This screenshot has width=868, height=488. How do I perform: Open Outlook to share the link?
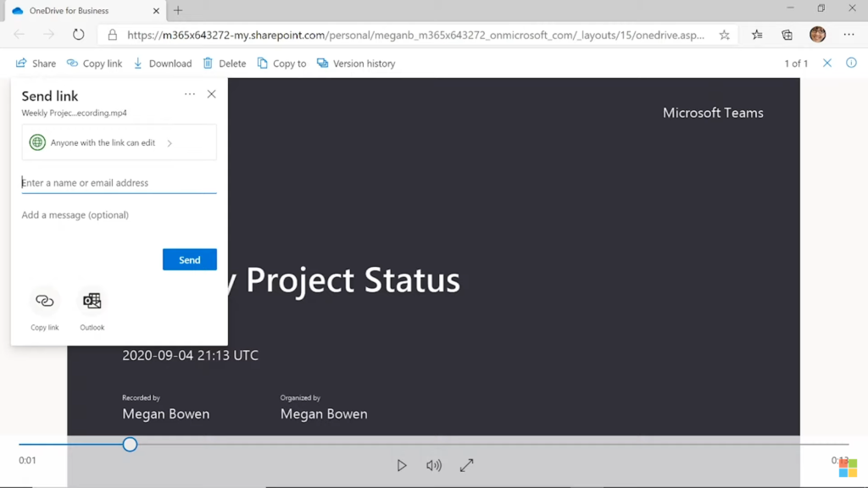coord(92,301)
